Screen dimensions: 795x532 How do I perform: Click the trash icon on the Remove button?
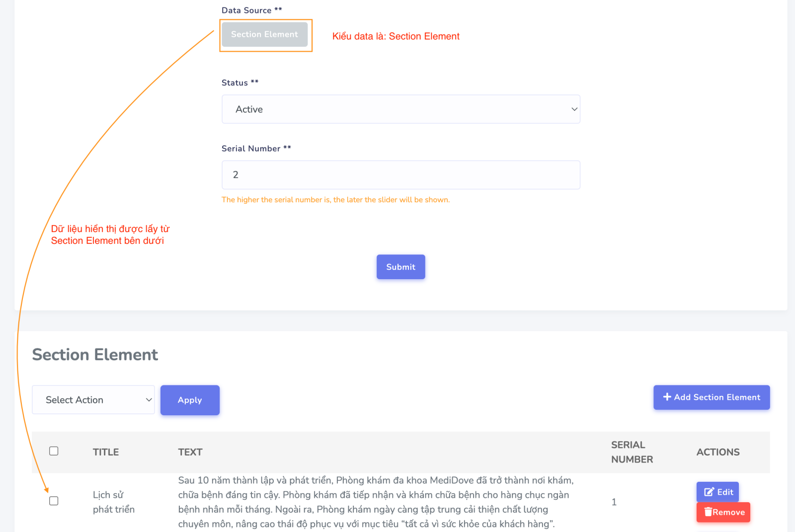pyautogui.click(x=708, y=512)
